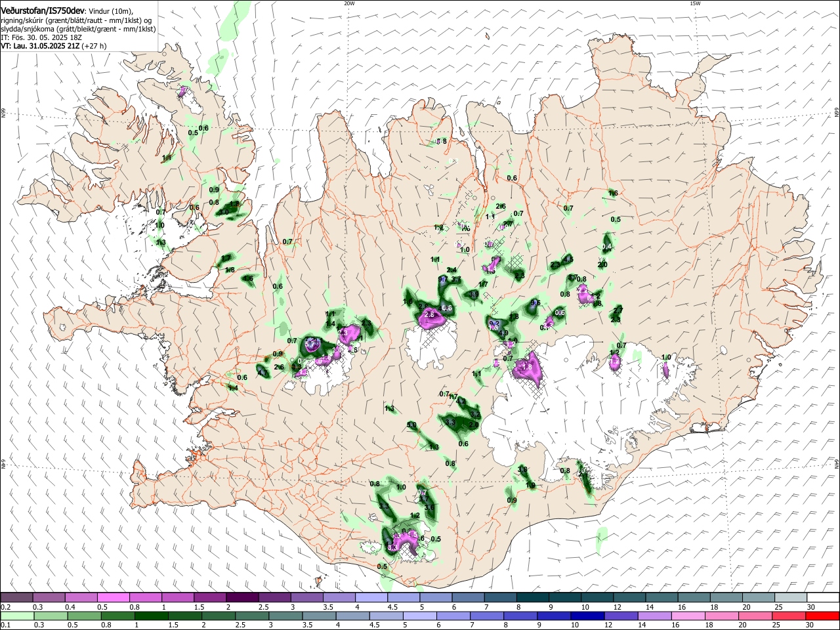840x630 pixels.
Task: Click the 'IT: Fös. 30. 05. 2025 18Z' line
Action: pyautogui.click(x=41, y=37)
